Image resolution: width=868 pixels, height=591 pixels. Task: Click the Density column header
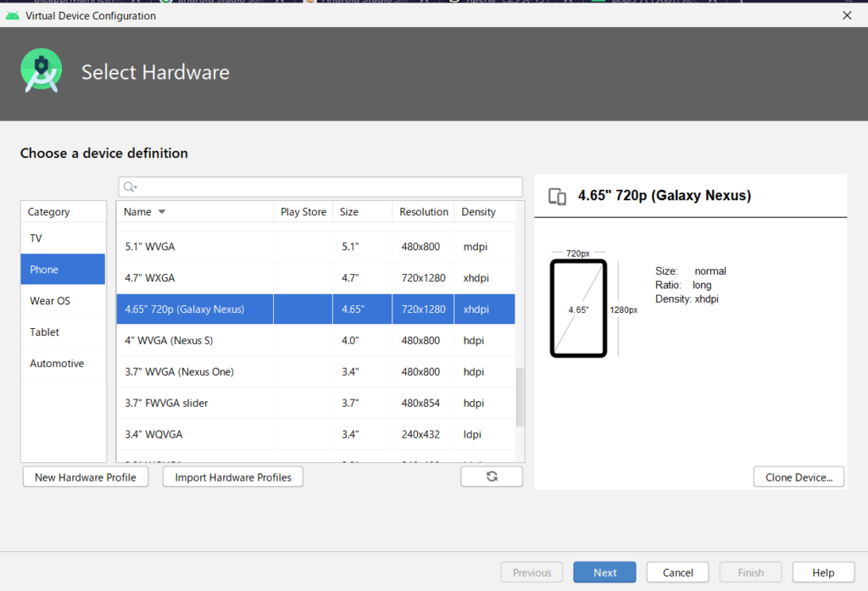(479, 212)
